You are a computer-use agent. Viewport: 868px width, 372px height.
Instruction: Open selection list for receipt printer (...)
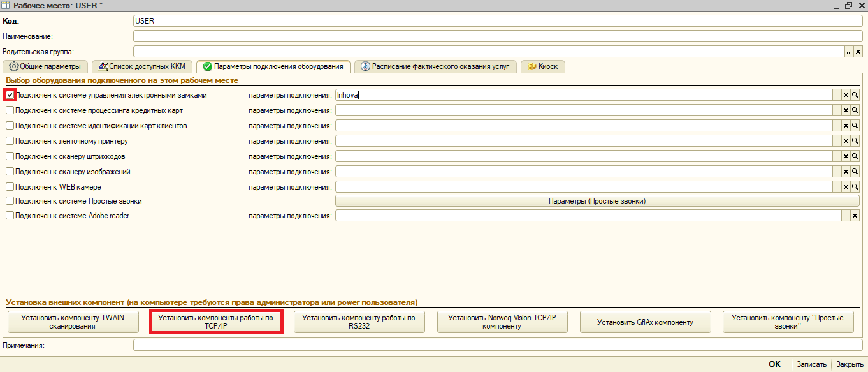(x=837, y=141)
